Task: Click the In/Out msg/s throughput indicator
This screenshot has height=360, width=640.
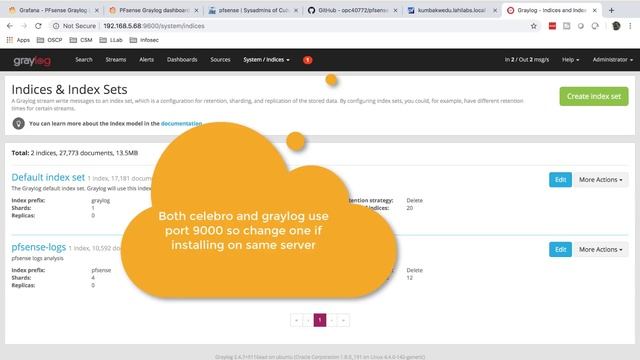Action: (527, 60)
